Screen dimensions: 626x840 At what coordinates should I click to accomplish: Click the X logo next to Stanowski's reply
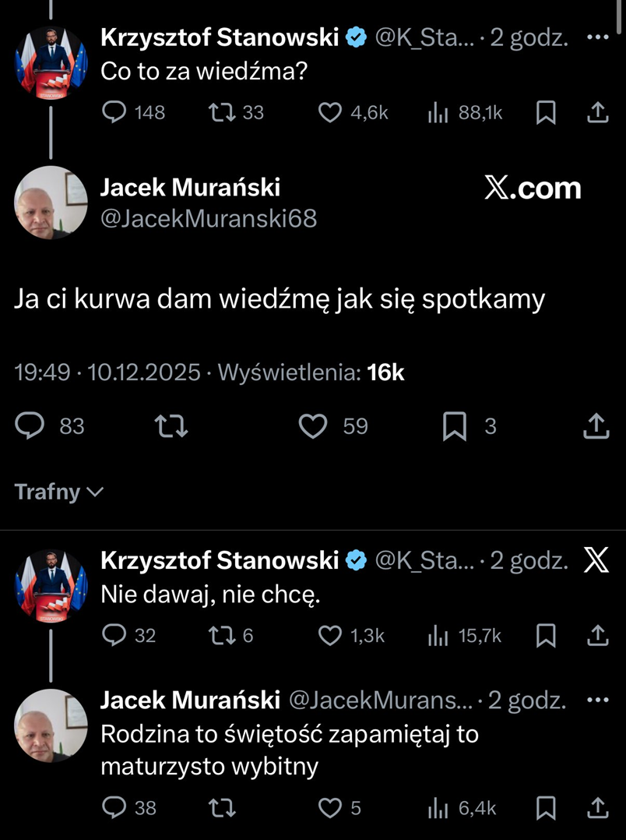tap(596, 560)
